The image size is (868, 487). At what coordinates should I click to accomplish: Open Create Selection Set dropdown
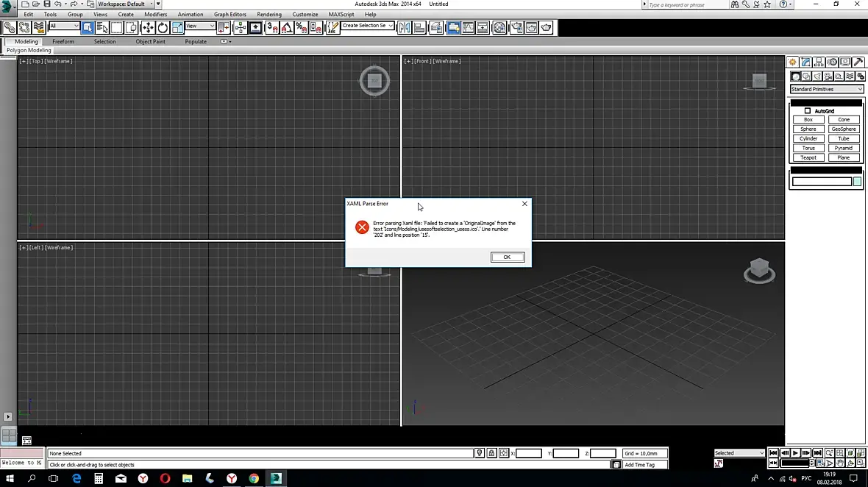coord(368,26)
